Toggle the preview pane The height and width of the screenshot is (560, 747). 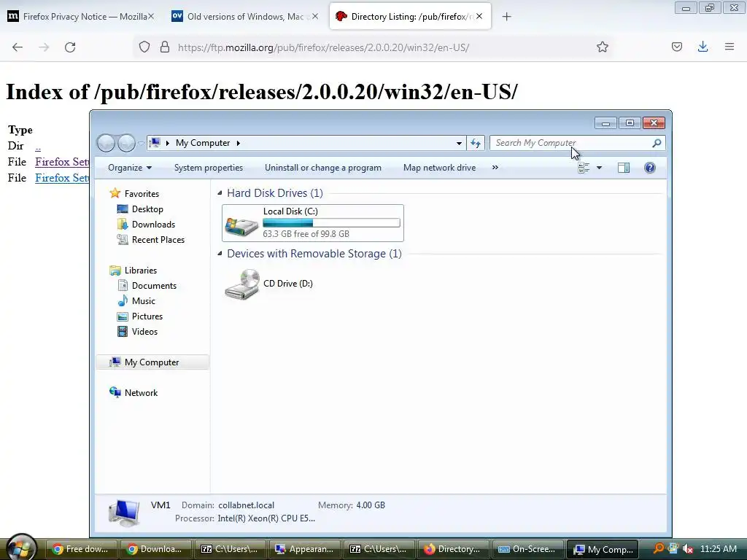pos(624,168)
